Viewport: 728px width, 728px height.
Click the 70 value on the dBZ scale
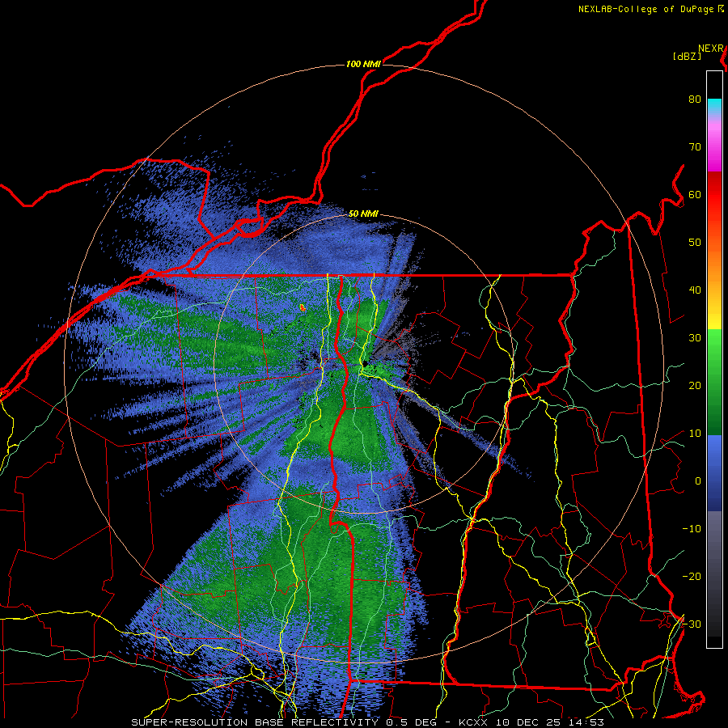pyautogui.click(x=695, y=146)
